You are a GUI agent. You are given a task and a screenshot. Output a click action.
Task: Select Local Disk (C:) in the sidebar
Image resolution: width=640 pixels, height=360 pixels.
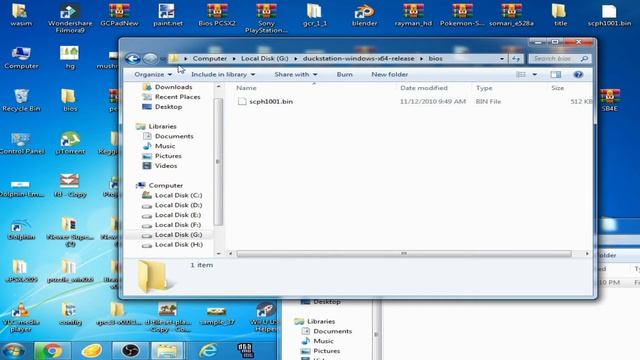click(178, 196)
